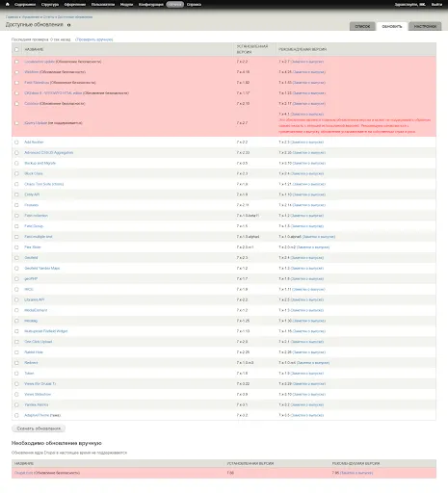Open the Модули admin menu
Viewport: 448px width, 493px height.
coord(126,5)
